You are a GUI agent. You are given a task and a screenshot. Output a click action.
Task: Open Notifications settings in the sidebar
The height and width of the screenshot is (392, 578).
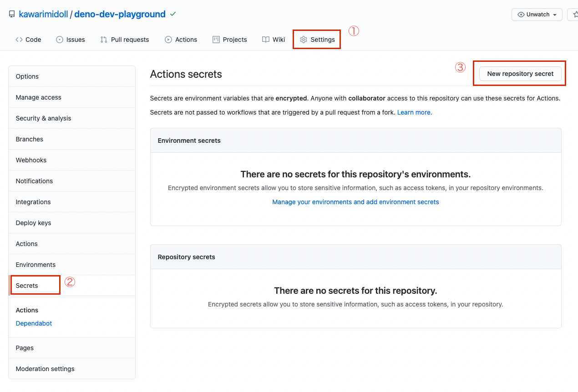(72, 181)
